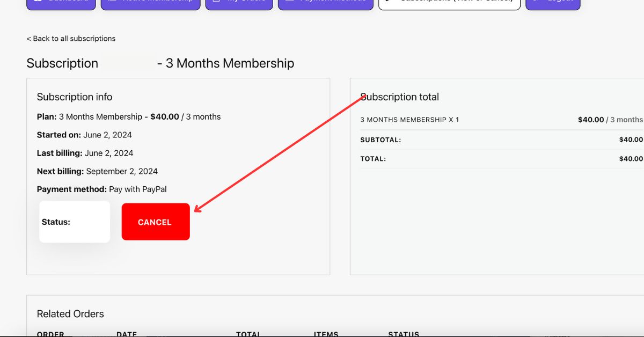Open the Dashboard tab
This screenshot has height=337, width=644.
[61, 3]
